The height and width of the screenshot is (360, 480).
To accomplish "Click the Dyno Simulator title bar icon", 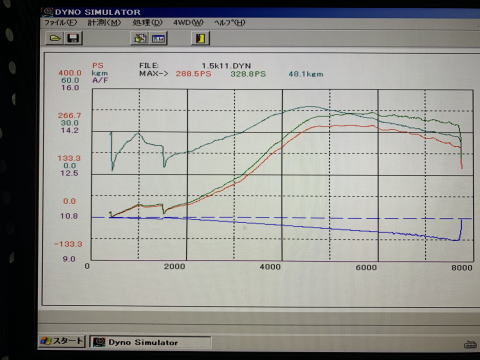I will click(x=48, y=12).
